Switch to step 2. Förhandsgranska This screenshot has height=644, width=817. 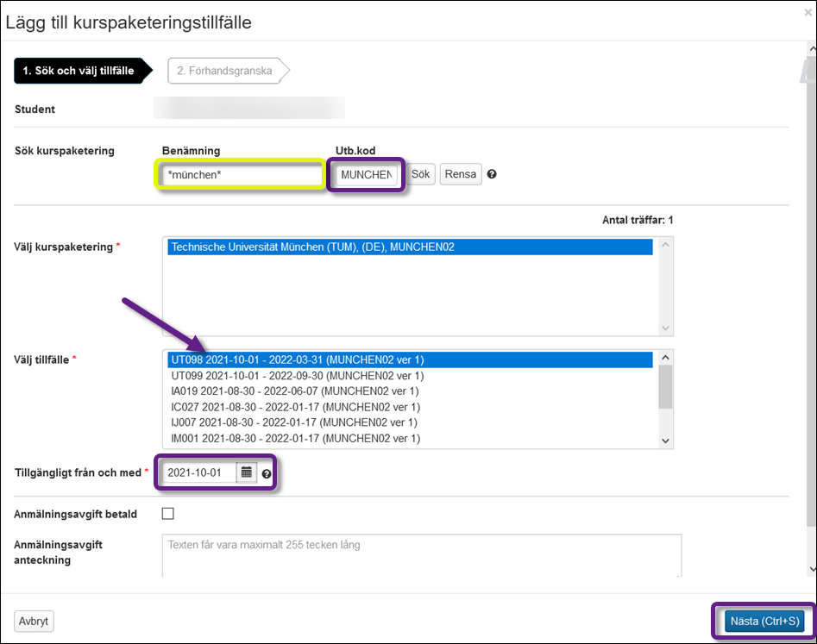[x=225, y=71]
